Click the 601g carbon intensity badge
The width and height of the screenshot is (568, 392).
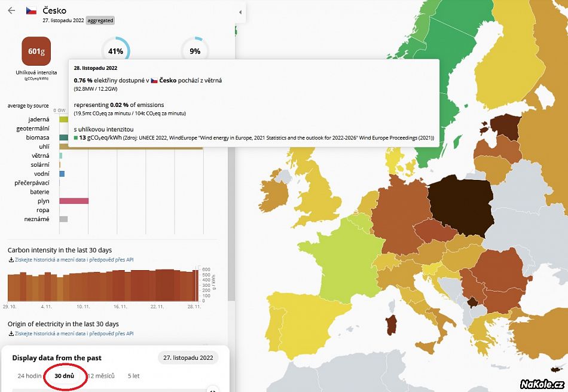(36, 51)
